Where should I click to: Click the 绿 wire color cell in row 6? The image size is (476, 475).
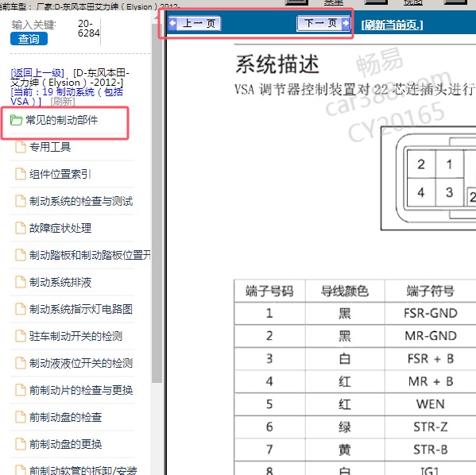pos(345,427)
